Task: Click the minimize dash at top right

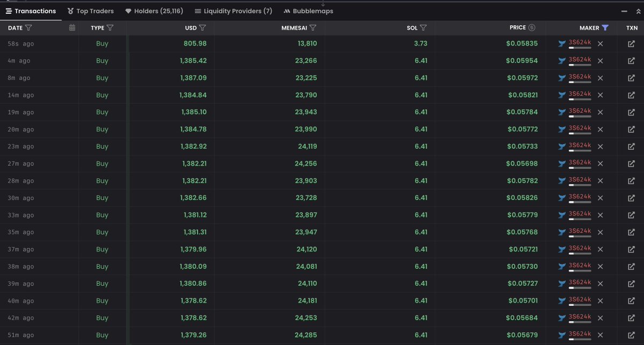Action: 624,11
